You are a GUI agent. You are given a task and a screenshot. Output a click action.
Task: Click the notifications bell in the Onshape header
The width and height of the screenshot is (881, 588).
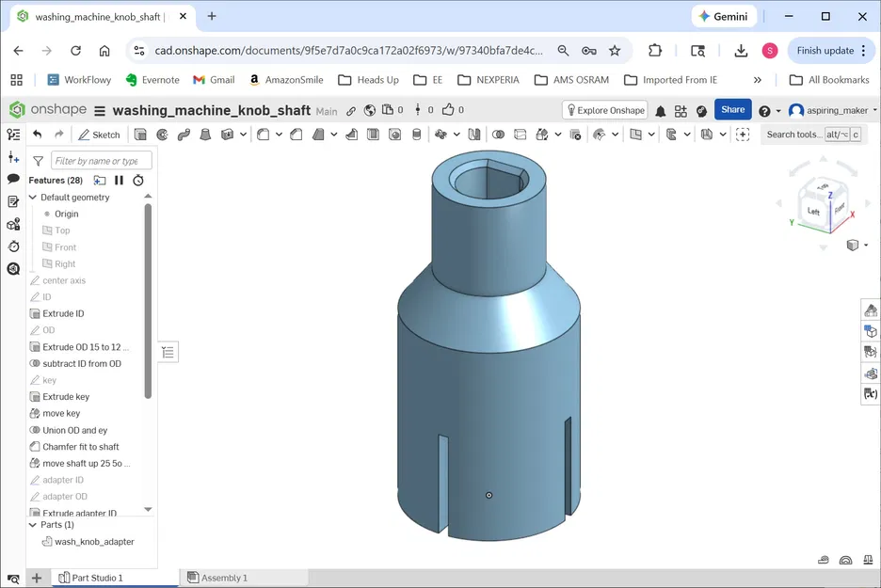coord(660,110)
